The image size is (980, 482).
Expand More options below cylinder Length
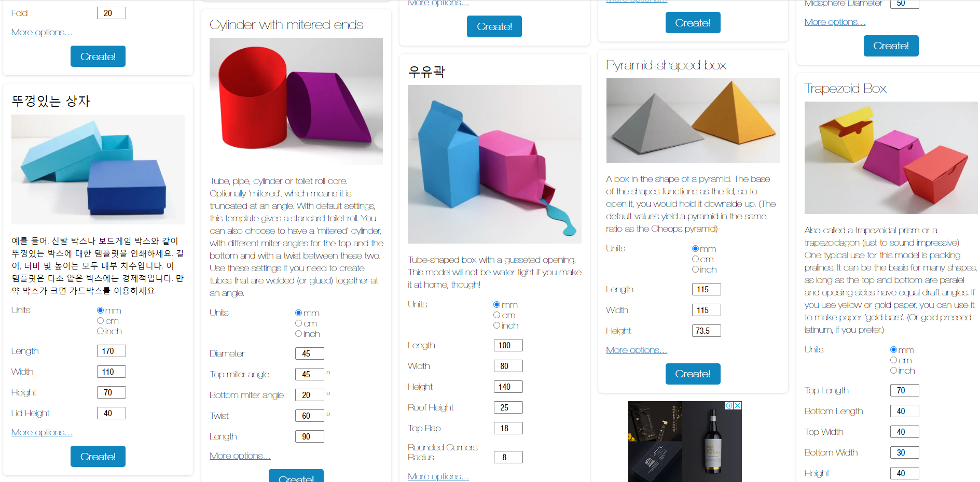coord(240,456)
